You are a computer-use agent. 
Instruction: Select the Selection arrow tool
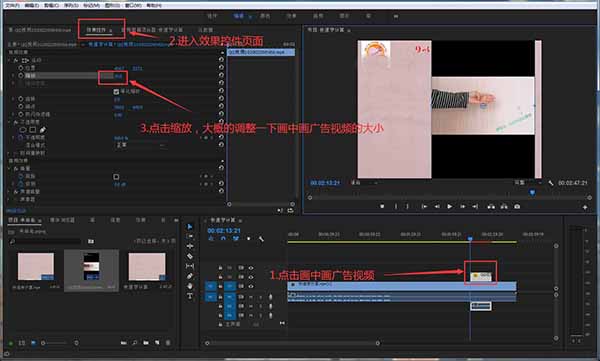(x=190, y=227)
